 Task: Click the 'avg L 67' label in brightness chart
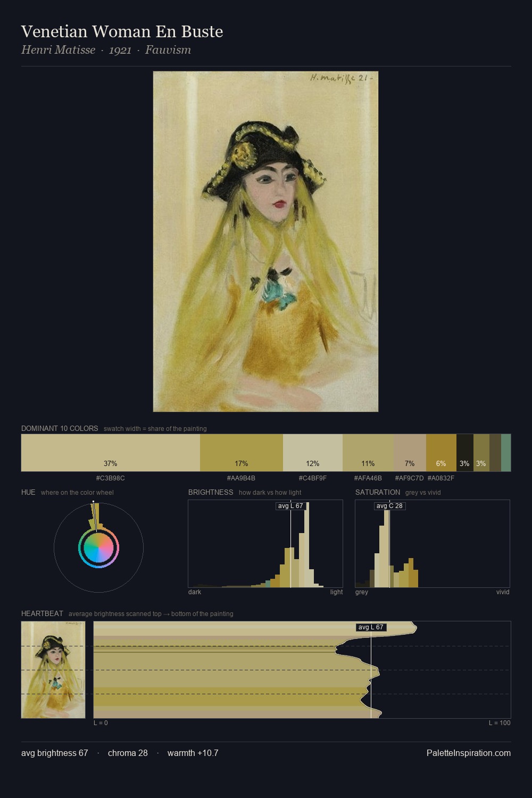coord(292,506)
